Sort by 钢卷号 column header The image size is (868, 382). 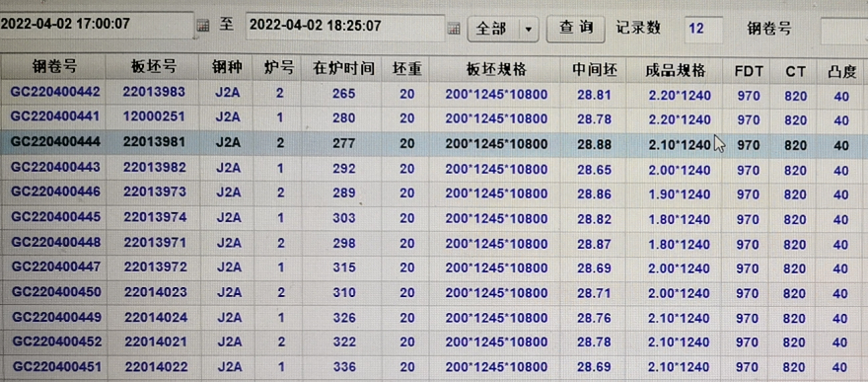[x=53, y=67]
